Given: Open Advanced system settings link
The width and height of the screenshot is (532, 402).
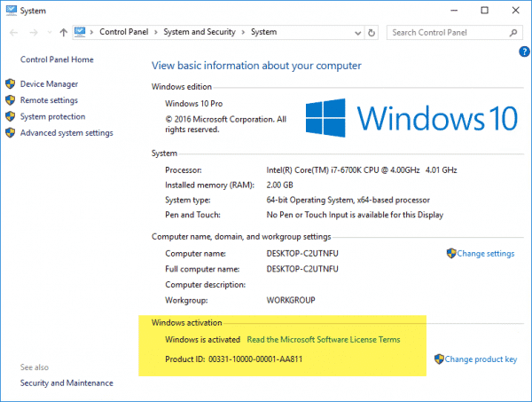Looking at the screenshot, I should coord(66,133).
